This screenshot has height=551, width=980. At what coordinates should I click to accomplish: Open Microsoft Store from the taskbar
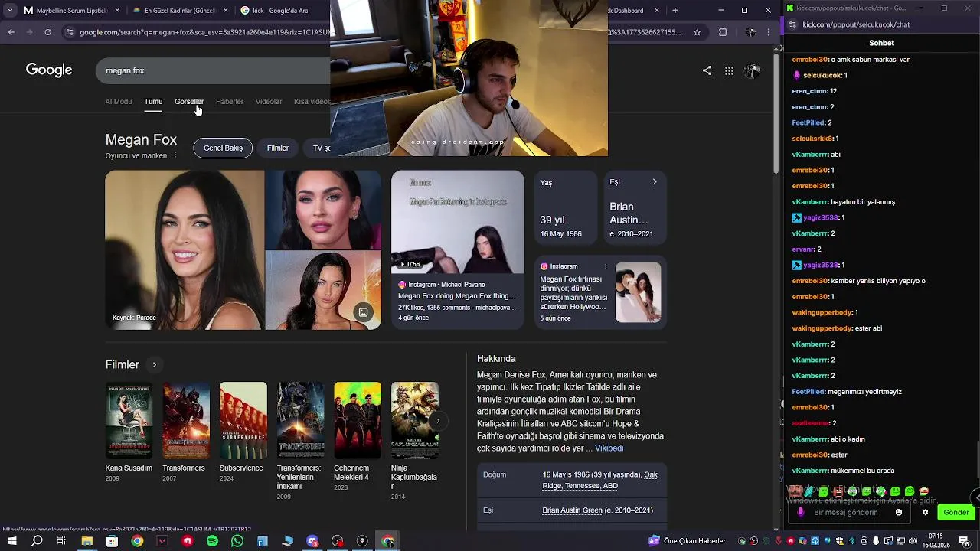112,541
